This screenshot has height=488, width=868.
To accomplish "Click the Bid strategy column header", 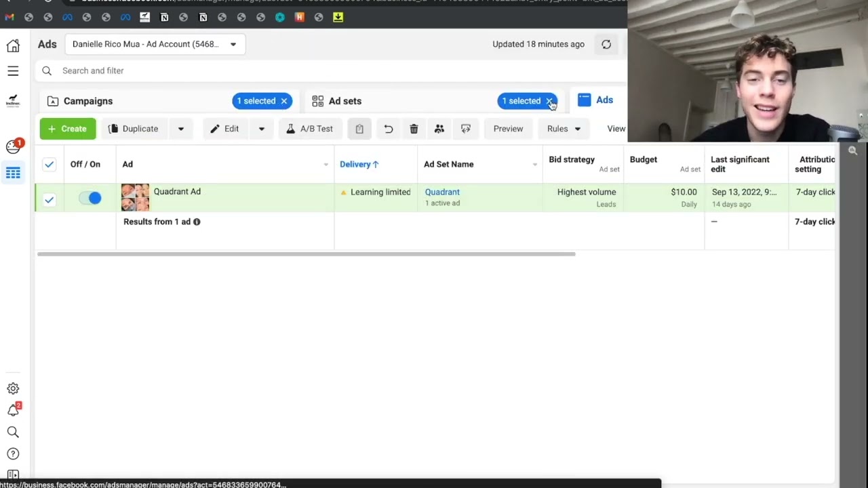I will tap(572, 159).
